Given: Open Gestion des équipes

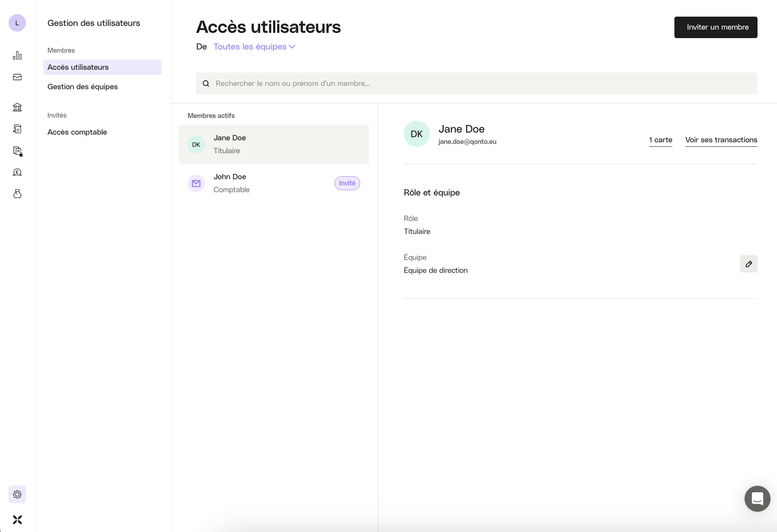Looking at the screenshot, I should pos(83,87).
